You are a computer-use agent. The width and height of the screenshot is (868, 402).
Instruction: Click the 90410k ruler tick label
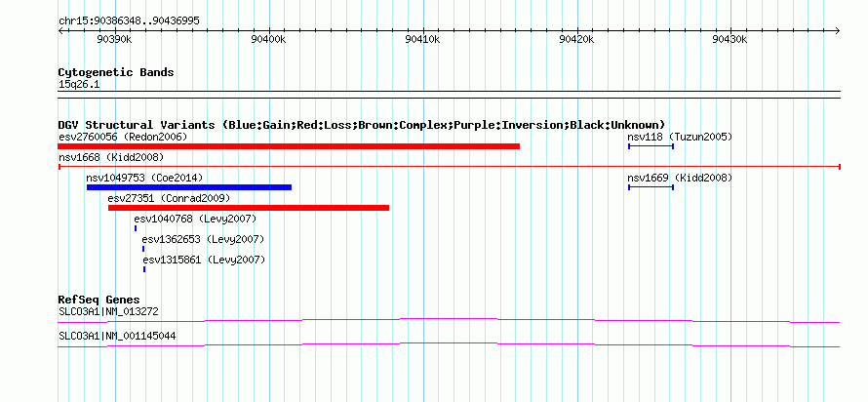(x=422, y=39)
